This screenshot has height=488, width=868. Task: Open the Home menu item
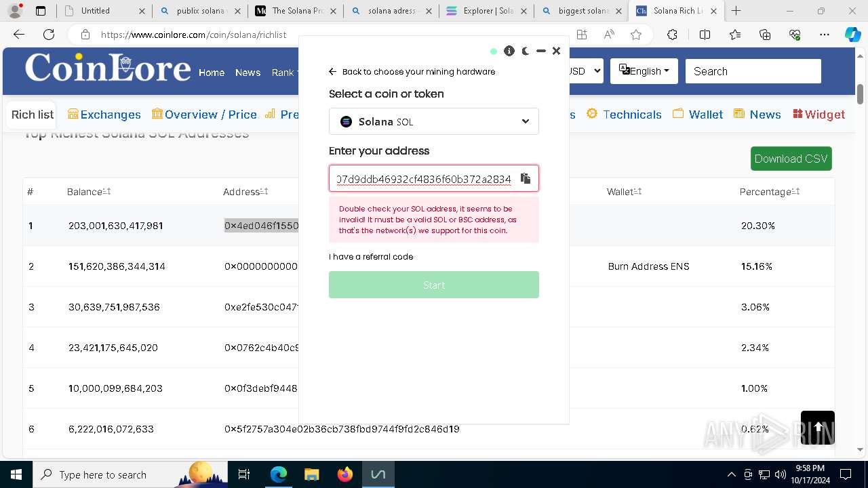(212, 73)
